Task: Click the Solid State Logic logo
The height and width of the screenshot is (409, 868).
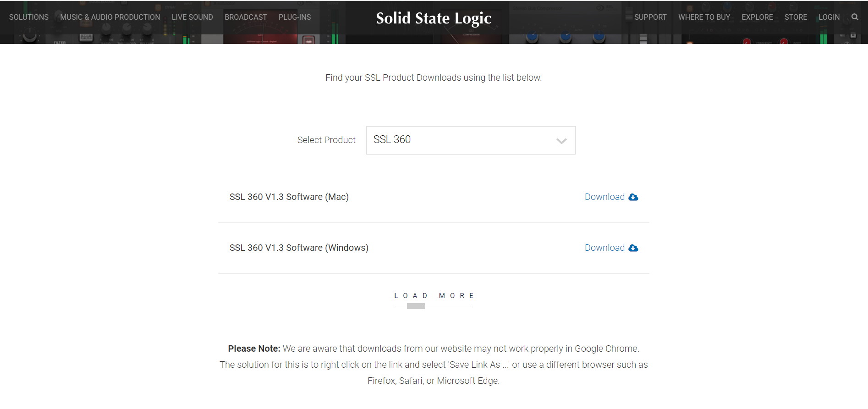Action: [x=434, y=18]
